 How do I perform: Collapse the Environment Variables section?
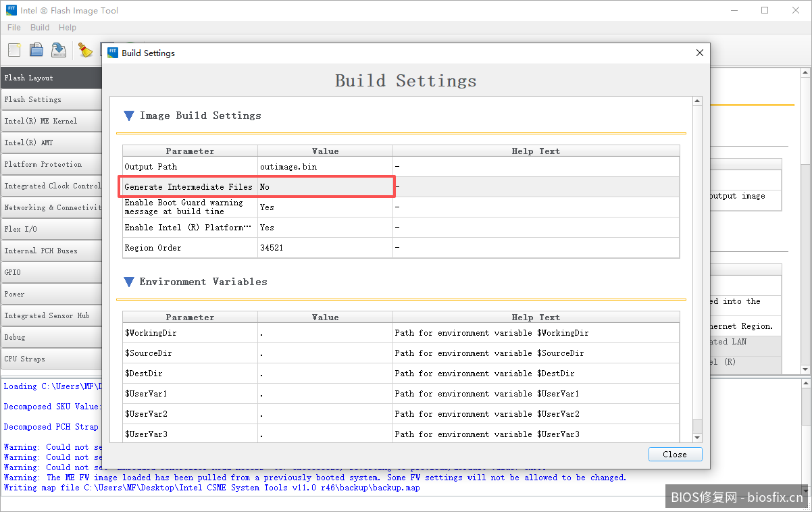(x=129, y=282)
